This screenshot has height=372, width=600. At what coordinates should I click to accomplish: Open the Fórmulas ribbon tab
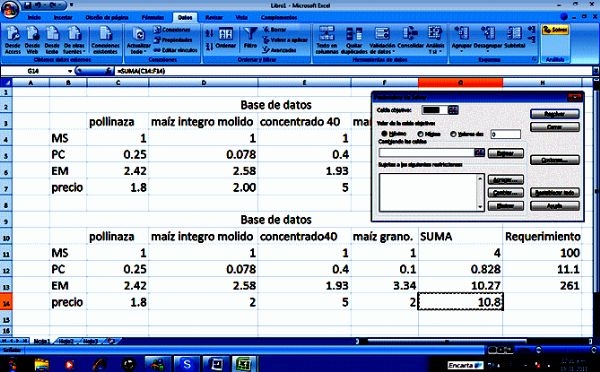153,17
